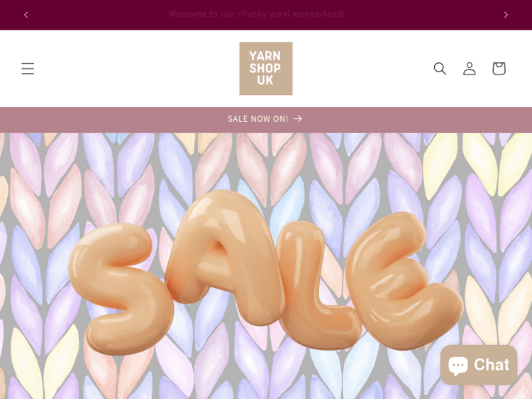Show the previous announcement with left chevron
The height and width of the screenshot is (399, 532).
tap(26, 15)
